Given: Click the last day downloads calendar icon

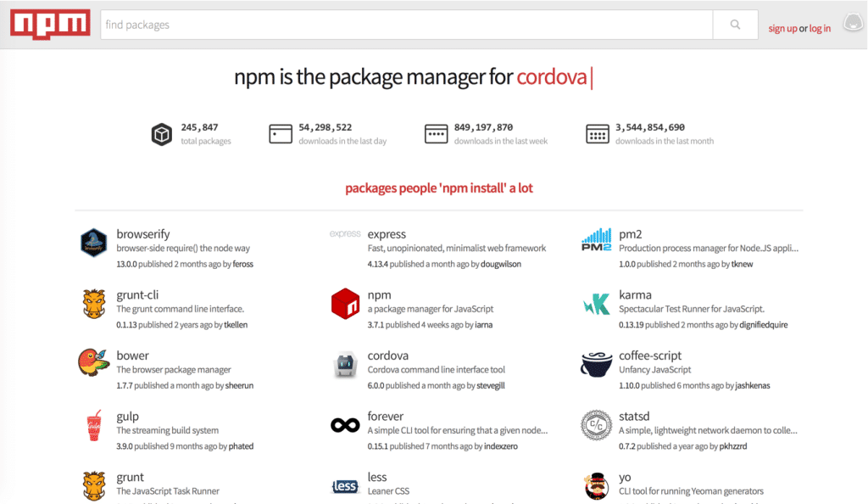Looking at the screenshot, I should [x=281, y=134].
